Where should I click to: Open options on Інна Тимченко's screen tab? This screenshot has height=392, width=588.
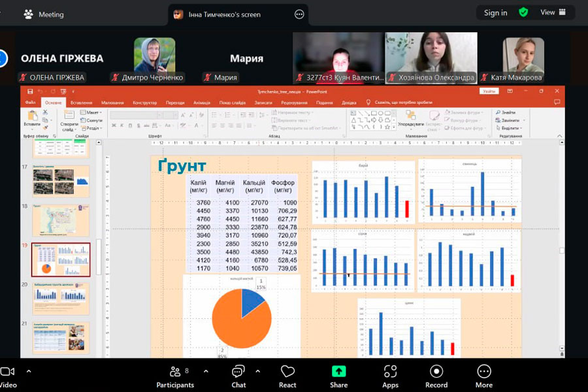pos(299,14)
